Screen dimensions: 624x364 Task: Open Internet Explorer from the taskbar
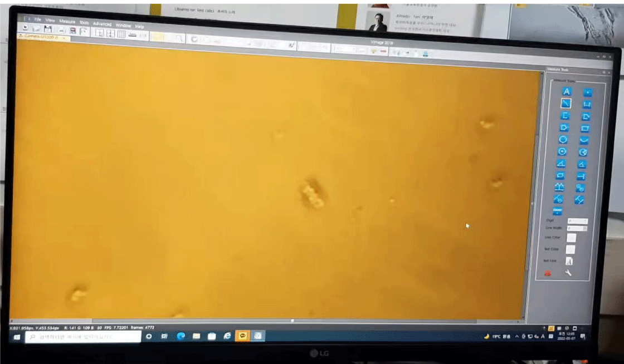[x=227, y=336]
